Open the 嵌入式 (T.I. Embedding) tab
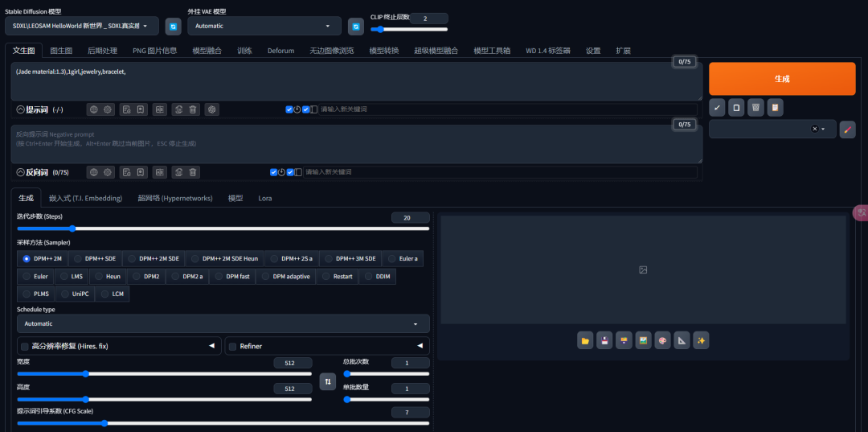 (x=85, y=198)
